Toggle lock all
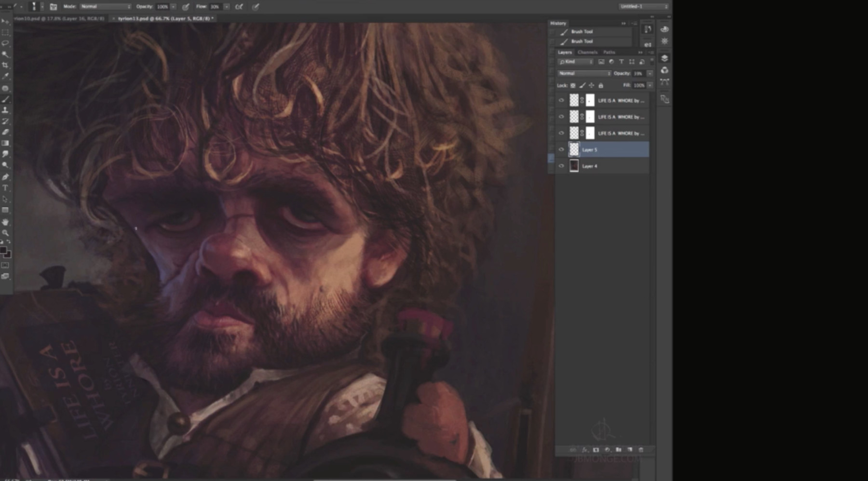Screen dimensions: 868x481 (601, 85)
